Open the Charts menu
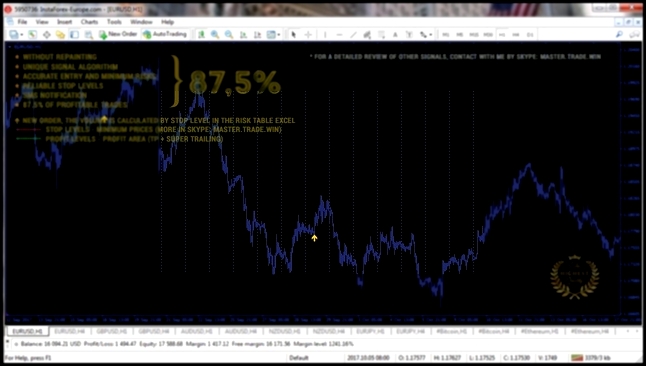This screenshot has width=646, height=366. pos(89,22)
